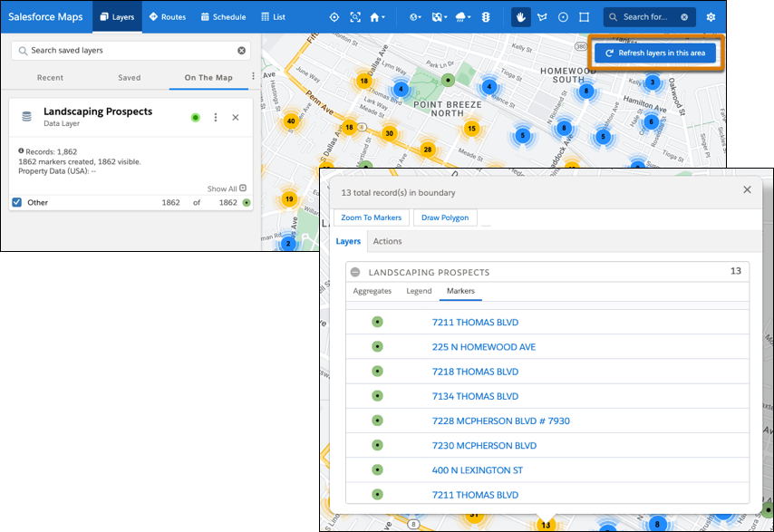The image size is (774, 532).
Task: Center the map on my current location
Action: click(334, 17)
